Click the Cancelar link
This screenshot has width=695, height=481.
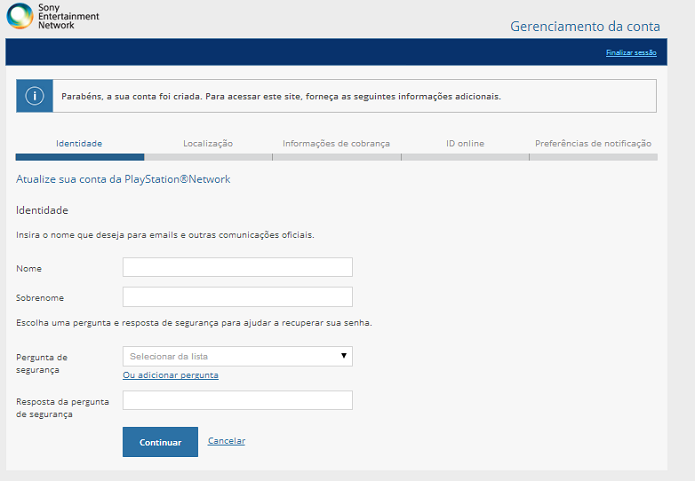coord(226,441)
